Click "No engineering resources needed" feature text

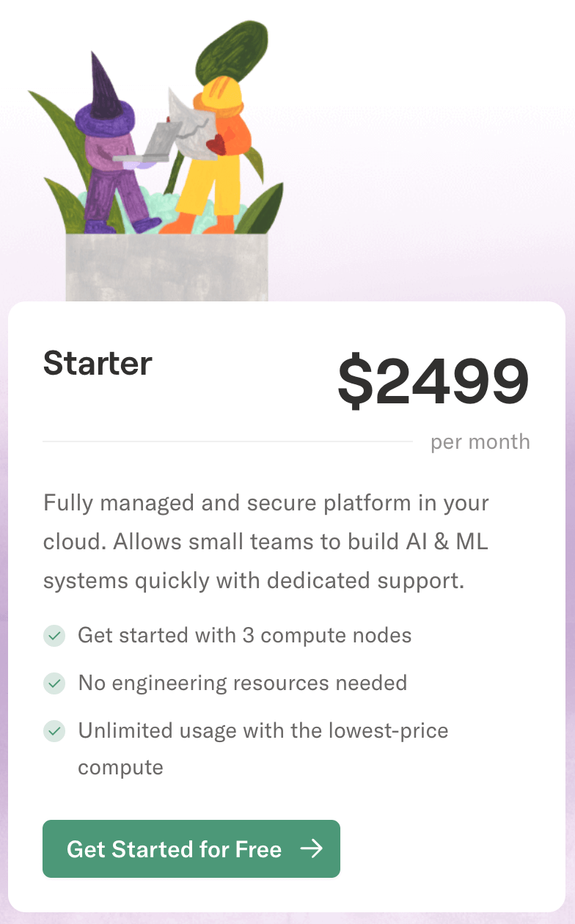pos(242,683)
